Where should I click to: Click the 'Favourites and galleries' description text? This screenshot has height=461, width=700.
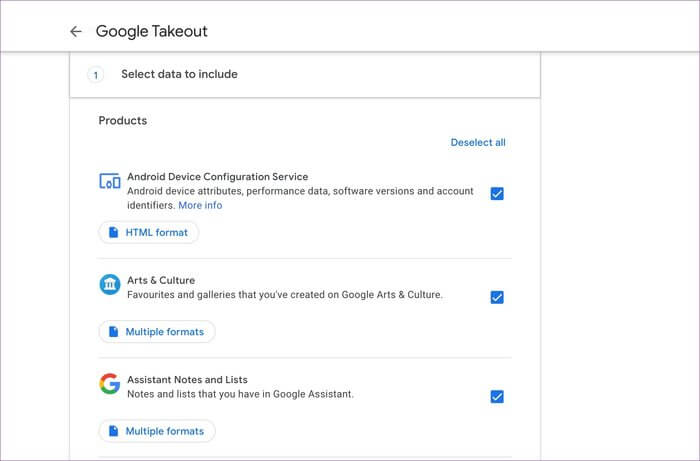click(285, 295)
